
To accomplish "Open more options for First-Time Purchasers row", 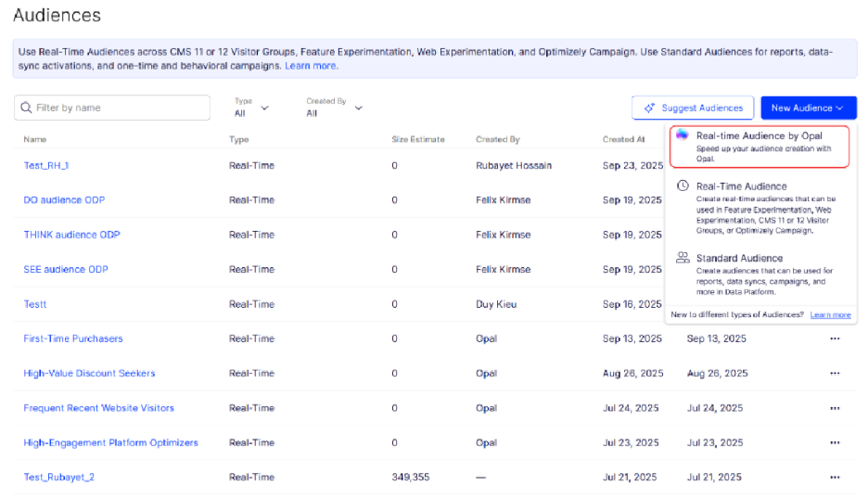I will pyautogui.click(x=835, y=338).
